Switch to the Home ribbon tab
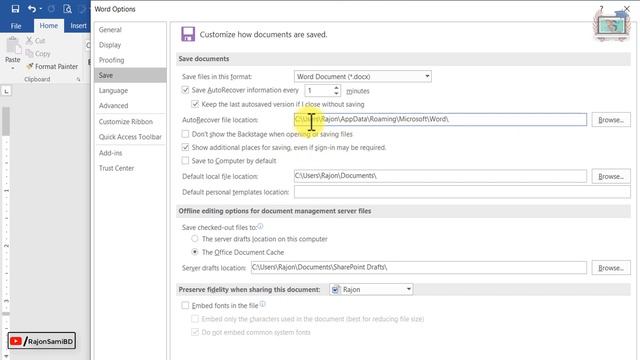This screenshot has height=360, width=640. click(49, 25)
